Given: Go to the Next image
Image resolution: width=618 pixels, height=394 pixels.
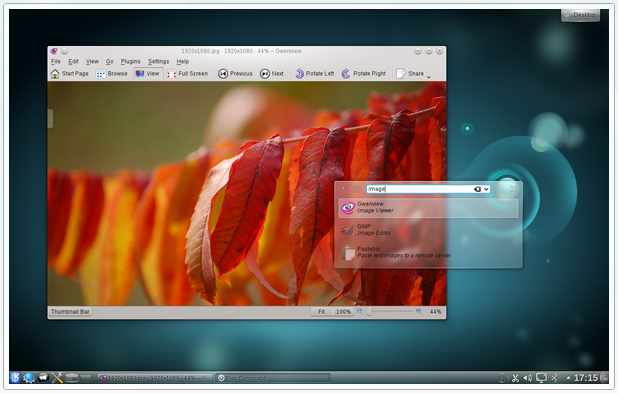Looking at the screenshot, I should (x=272, y=74).
